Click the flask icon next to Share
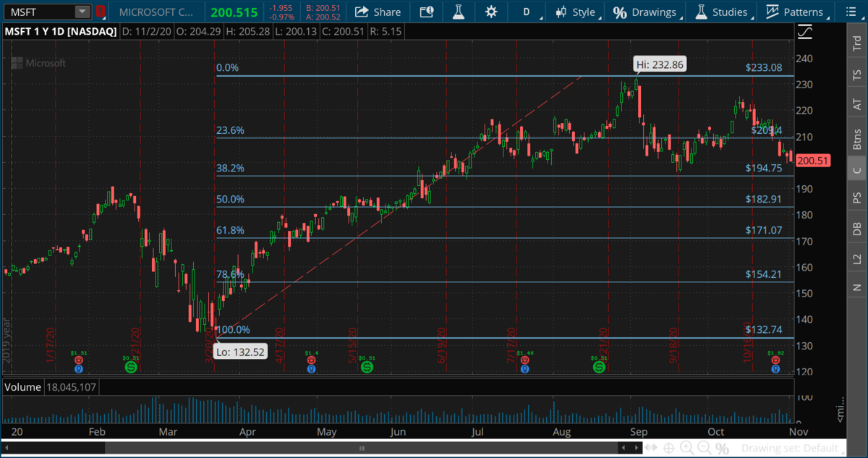The image size is (868, 458). click(x=459, y=12)
